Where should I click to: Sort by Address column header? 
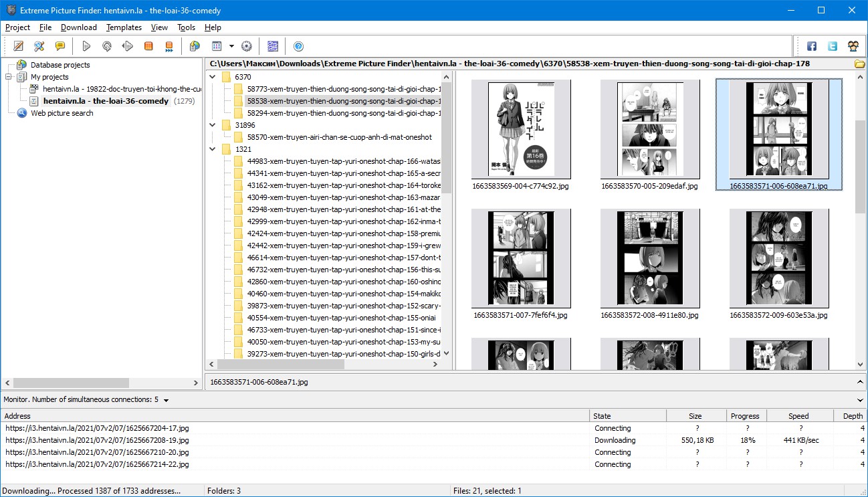pos(295,416)
